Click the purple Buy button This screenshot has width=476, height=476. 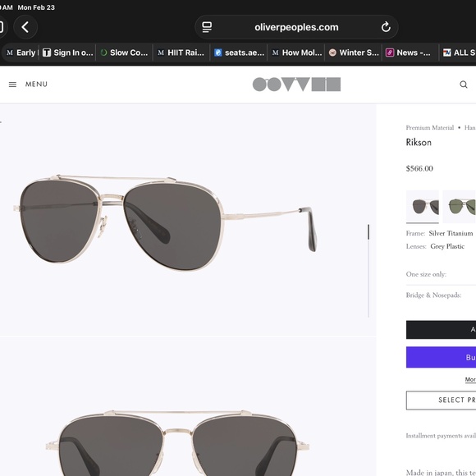tap(441, 357)
